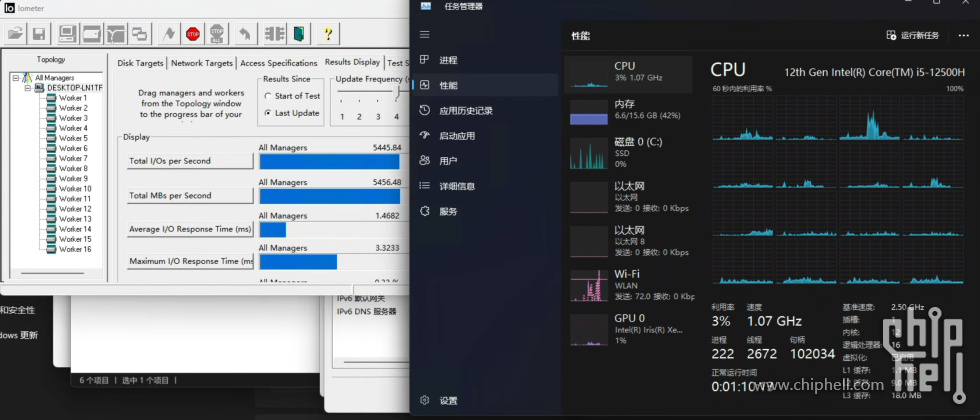Exit Iometer using the door icon
The image size is (980, 420).
(299, 34)
